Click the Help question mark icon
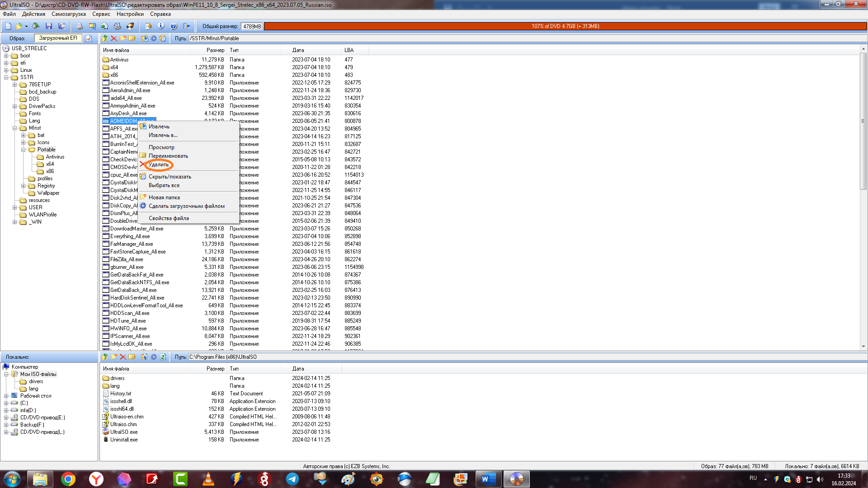 [x=173, y=26]
